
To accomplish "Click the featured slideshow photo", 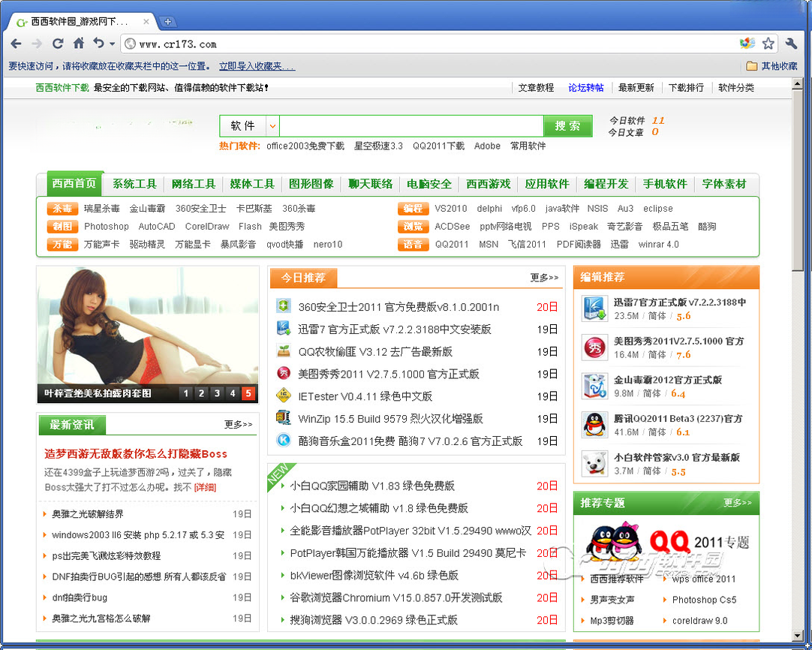I will click(x=148, y=327).
